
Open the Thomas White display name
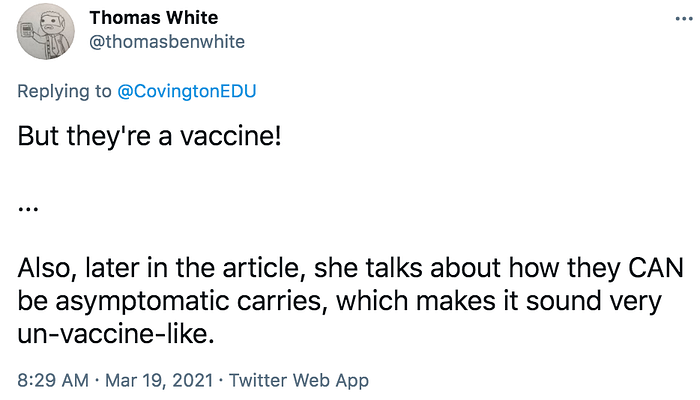[154, 18]
